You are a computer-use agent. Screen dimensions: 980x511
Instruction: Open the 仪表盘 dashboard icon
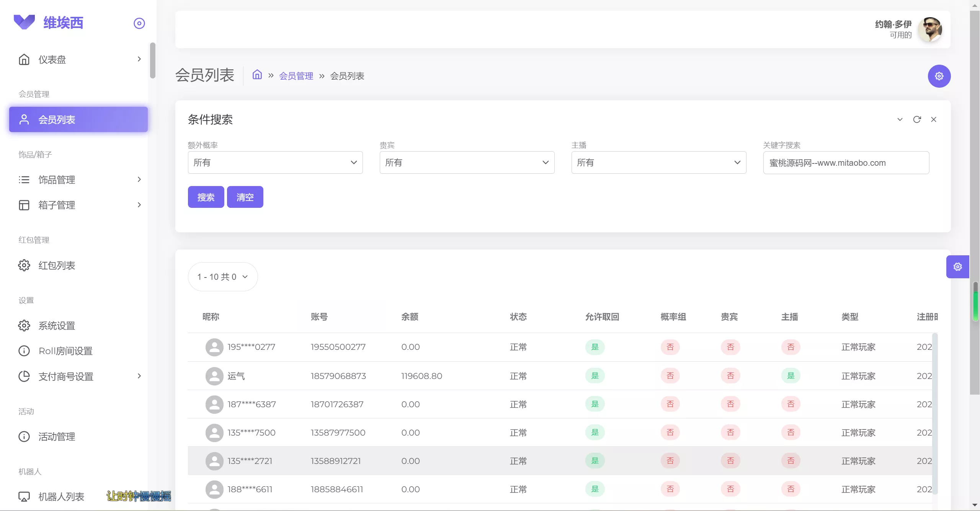click(x=24, y=59)
